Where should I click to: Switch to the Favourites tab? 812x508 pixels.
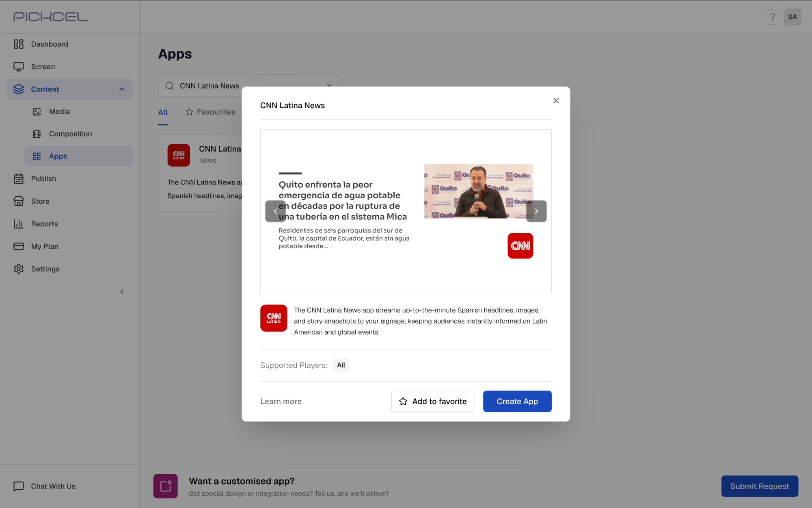pyautogui.click(x=210, y=112)
